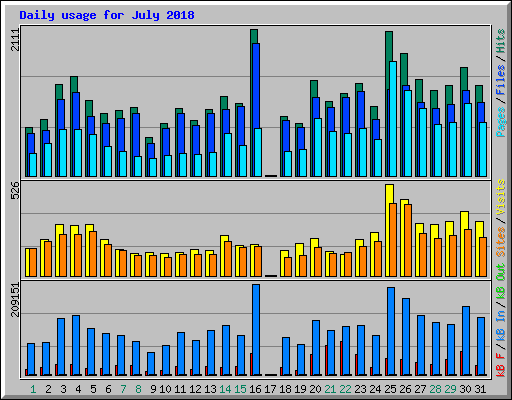The width and height of the screenshot is (512, 400).
Task: Select day 9 label on the x-axis
Action: pyautogui.click(x=153, y=389)
